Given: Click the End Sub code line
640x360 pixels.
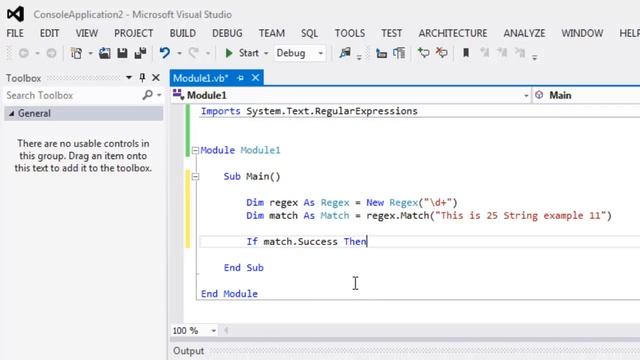Looking at the screenshot, I should point(244,268).
